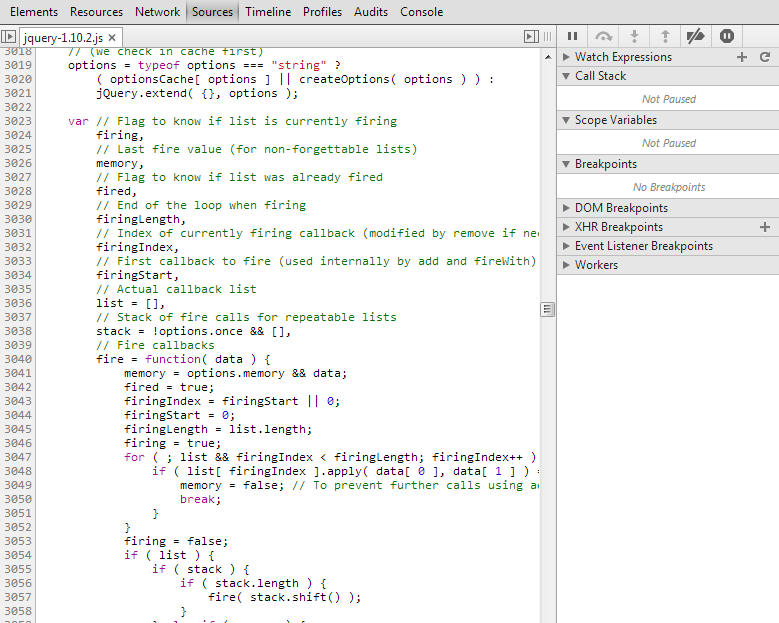The image size is (779, 623).
Task: Open the Audits panel
Action: coord(371,12)
